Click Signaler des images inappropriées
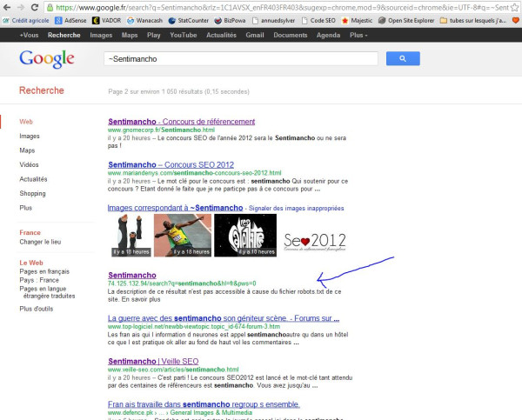 coord(297,209)
